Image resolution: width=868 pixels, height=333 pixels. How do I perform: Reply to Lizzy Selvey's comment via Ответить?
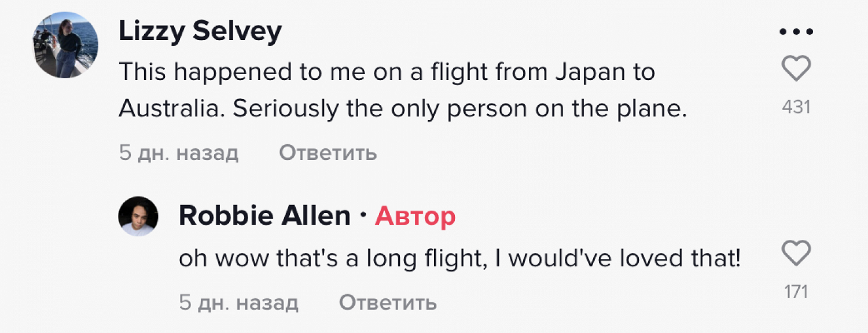tap(328, 153)
